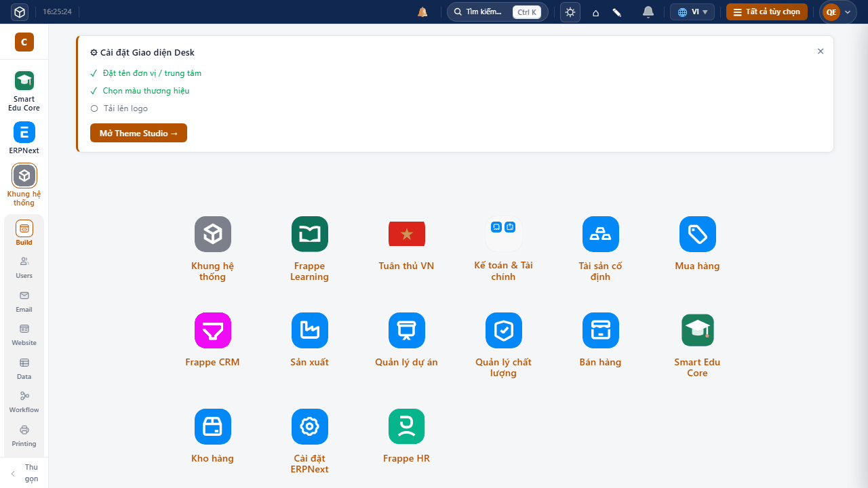Image resolution: width=868 pixels, height=488 pixels.
Task: Click the cube logo in top bar
Action: [20, 12]
